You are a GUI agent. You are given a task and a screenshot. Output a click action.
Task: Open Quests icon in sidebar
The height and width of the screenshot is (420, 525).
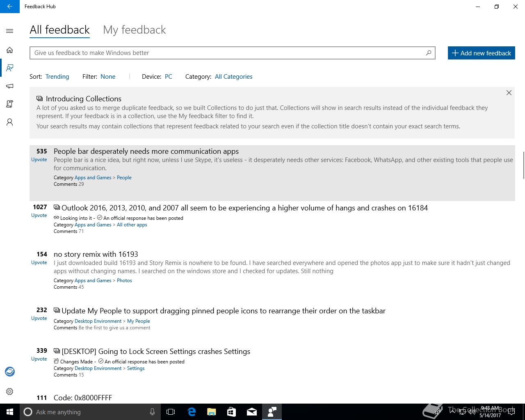point(10,104)
